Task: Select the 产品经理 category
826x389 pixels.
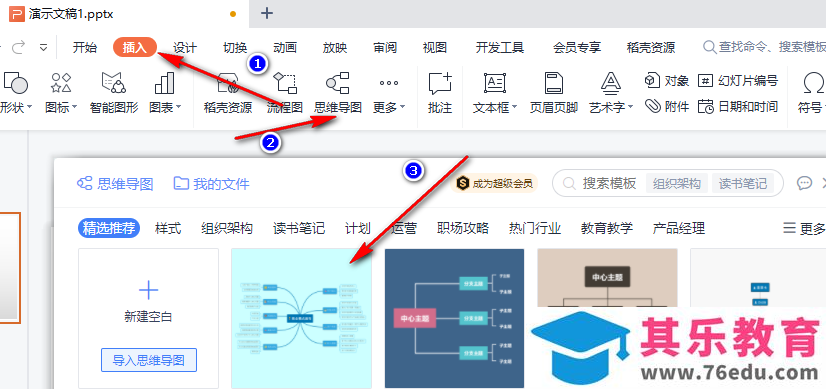Action: pyautogui.click(x=678, y=228)
